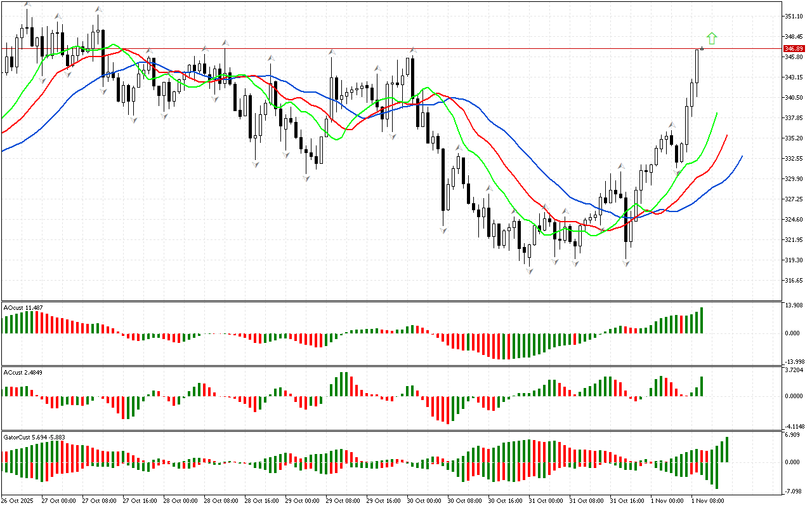Click the green up arrow signal icon
812x508 pixels.
(x=712, y=39)
